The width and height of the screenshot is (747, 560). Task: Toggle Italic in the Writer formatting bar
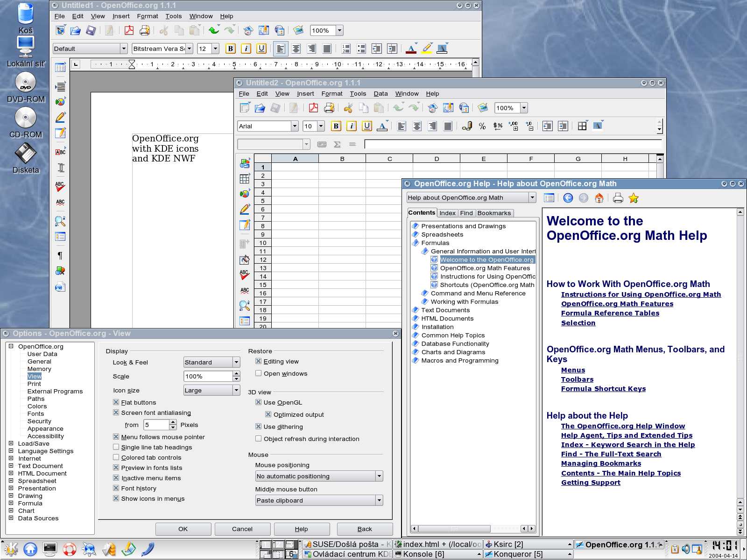tap(246, 49)
